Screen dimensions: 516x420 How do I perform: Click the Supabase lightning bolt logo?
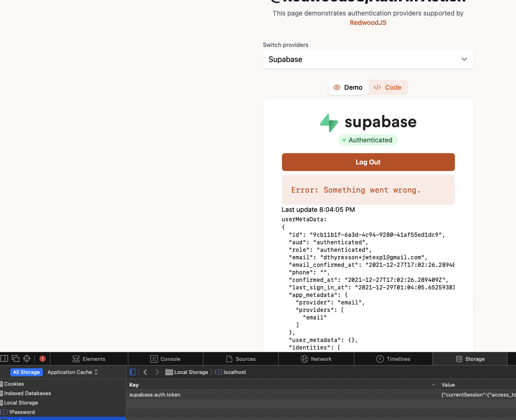tap(329, 123)
